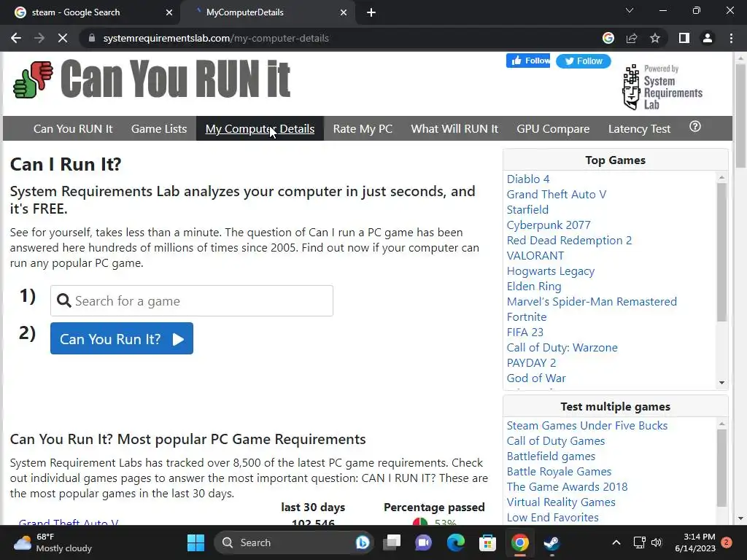The width and height of the screenshot is (747, 560).
Task: Close the MyComputerDetails tab
Action: pos(344,12)
